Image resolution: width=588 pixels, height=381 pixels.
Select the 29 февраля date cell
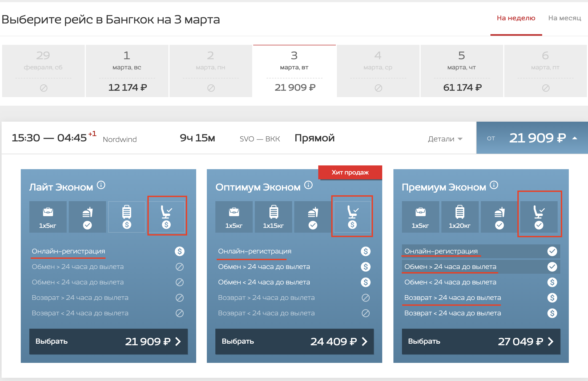(x=43, y=71)
